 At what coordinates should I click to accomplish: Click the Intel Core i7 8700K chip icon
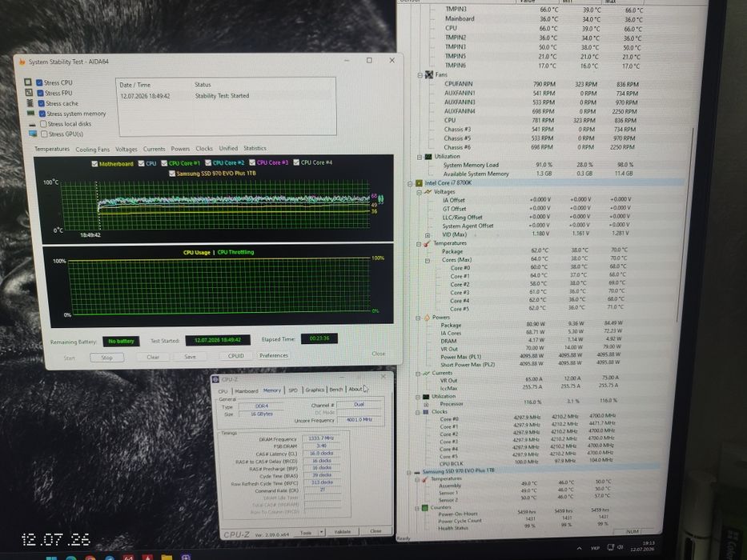tap(419, 183)
